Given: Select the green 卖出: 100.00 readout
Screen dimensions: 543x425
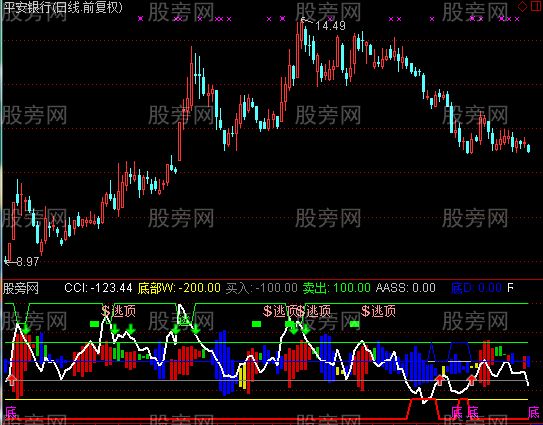Looking at the screenshot, I should 337,288.
